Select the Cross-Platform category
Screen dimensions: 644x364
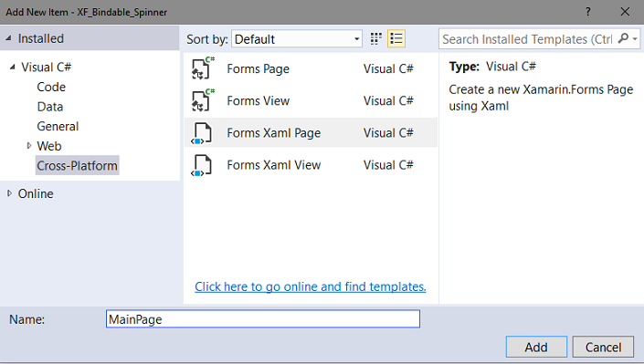click(78, 165)
